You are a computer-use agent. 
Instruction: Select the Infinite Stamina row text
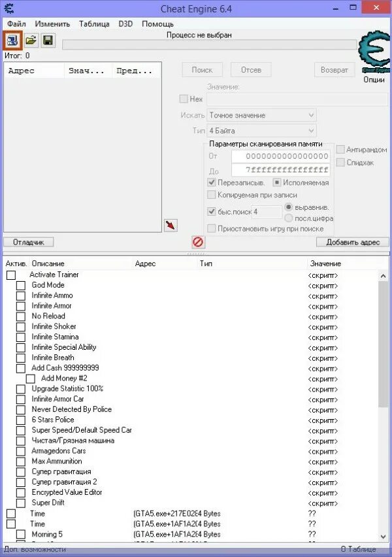(55, 337)
